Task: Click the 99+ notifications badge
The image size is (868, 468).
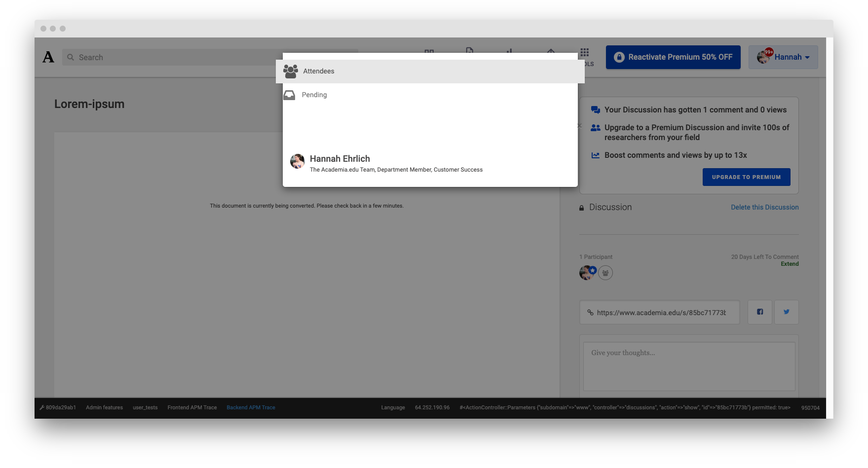Action: [769, 52]
